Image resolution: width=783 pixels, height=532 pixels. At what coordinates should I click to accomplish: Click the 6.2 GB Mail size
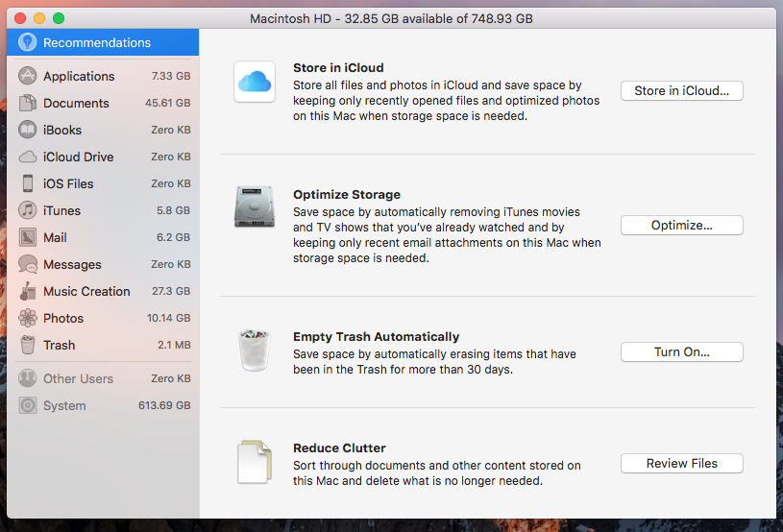pyautogui.click(x=173, y=237)
